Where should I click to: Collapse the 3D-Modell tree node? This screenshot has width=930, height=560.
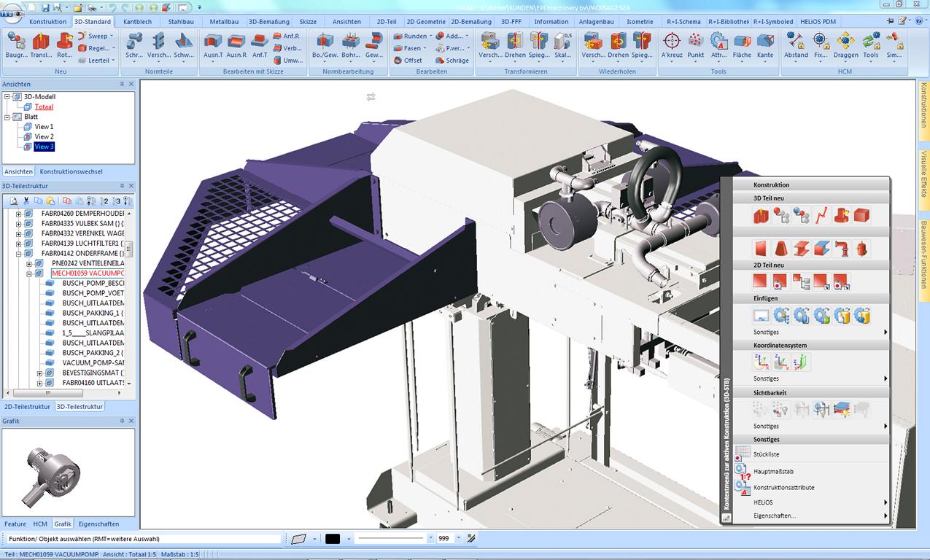coord(7,96)
